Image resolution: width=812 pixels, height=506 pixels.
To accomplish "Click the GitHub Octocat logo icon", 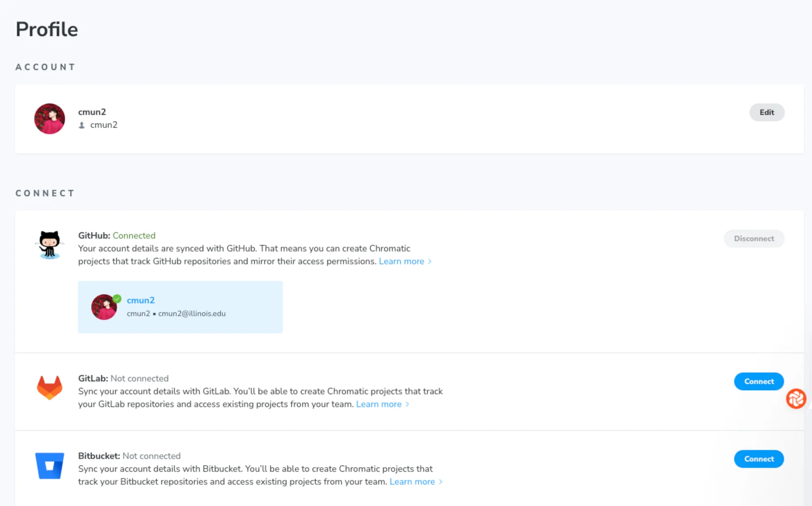I will tap(49, 245).
